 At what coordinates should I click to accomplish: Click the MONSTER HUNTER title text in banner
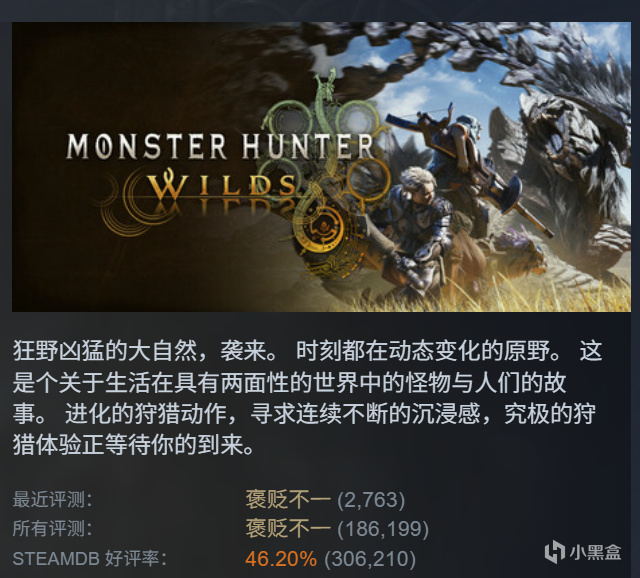pyautogui.click(x=220, y=146)
